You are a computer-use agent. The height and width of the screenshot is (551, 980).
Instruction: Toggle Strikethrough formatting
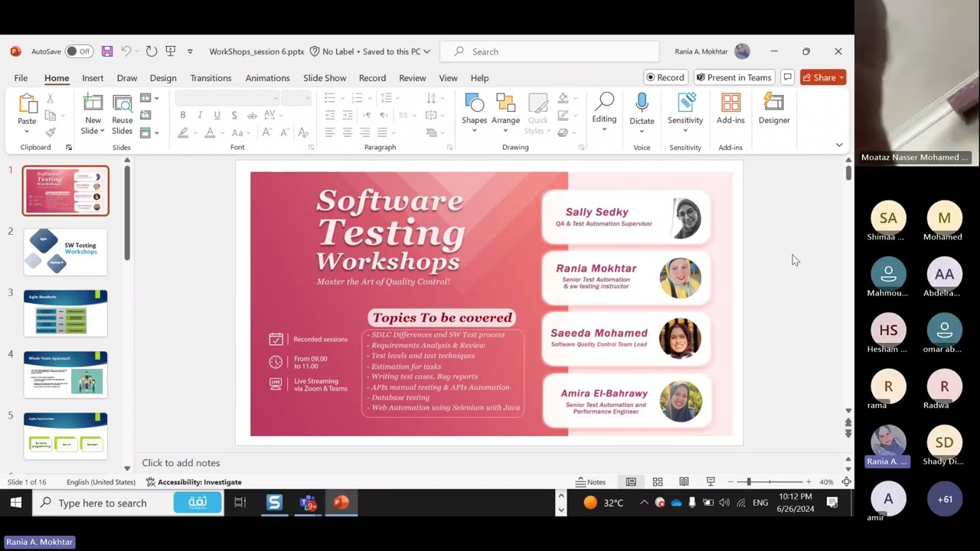pos(252,116)
